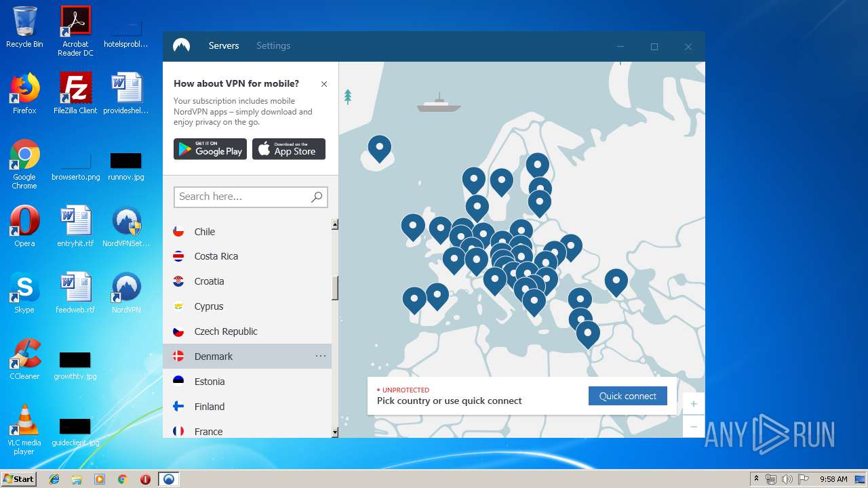This screenshot has height=488, width=868.
Task: Open the Google Play download badge
Action: [210, 149]
